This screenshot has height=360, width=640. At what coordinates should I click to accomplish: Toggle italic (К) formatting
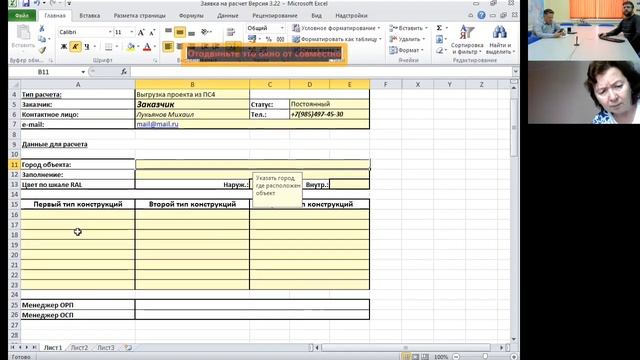[75, 47]
